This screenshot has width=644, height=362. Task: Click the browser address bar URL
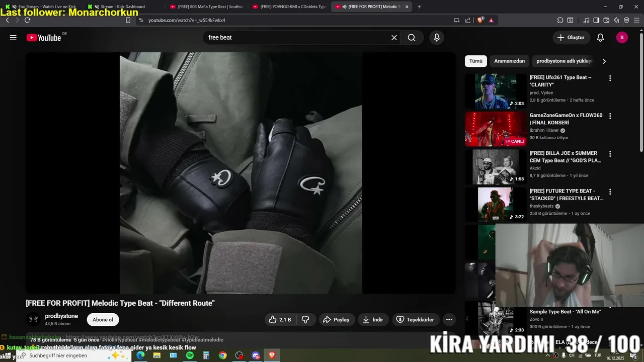point(187,20)
